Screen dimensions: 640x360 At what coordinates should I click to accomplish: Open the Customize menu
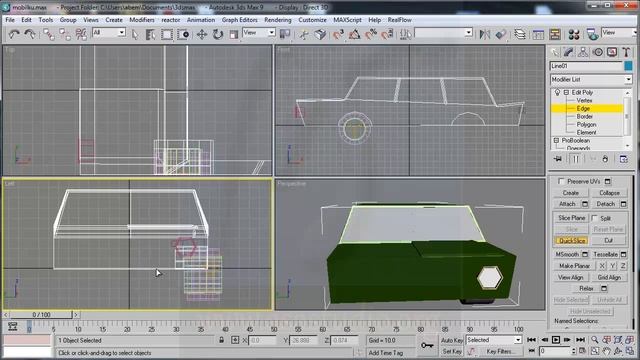(x=312, y=20)
